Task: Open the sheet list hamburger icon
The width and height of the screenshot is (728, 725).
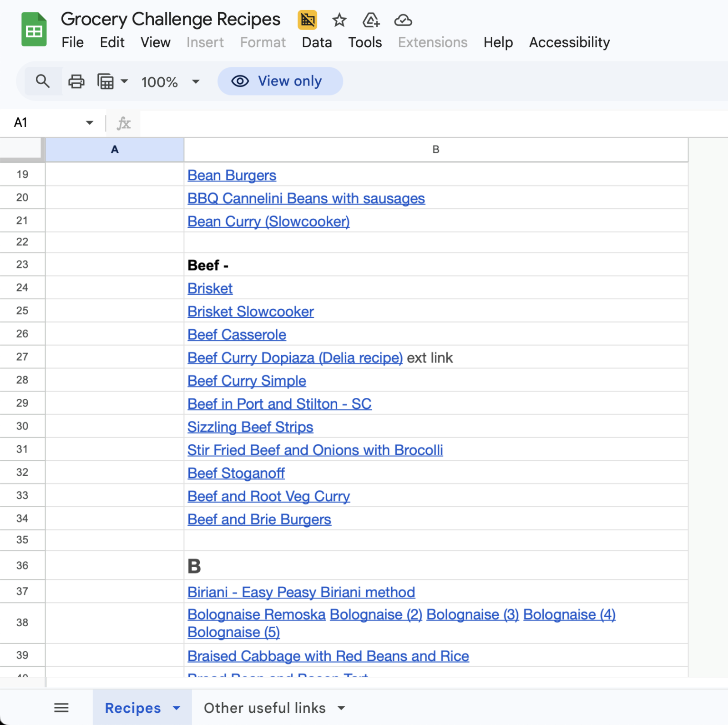Action: point(61,708)
